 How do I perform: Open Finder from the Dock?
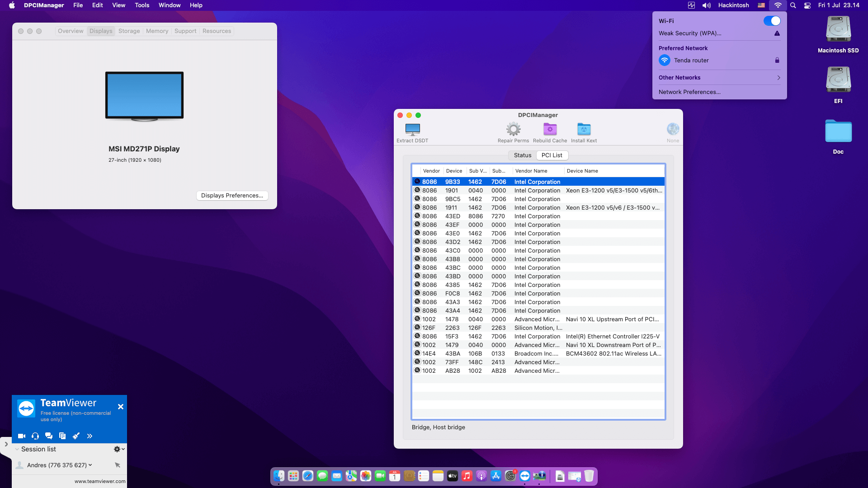pos(279,476)
